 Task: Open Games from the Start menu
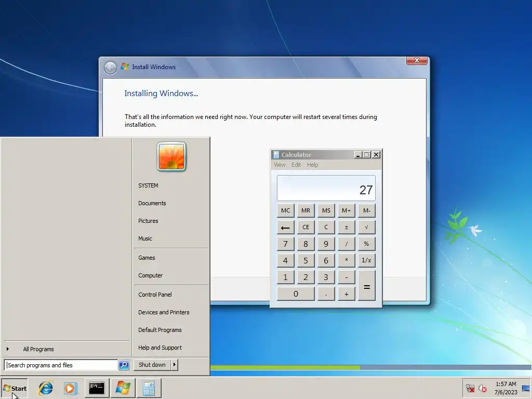tap(147, 258)
